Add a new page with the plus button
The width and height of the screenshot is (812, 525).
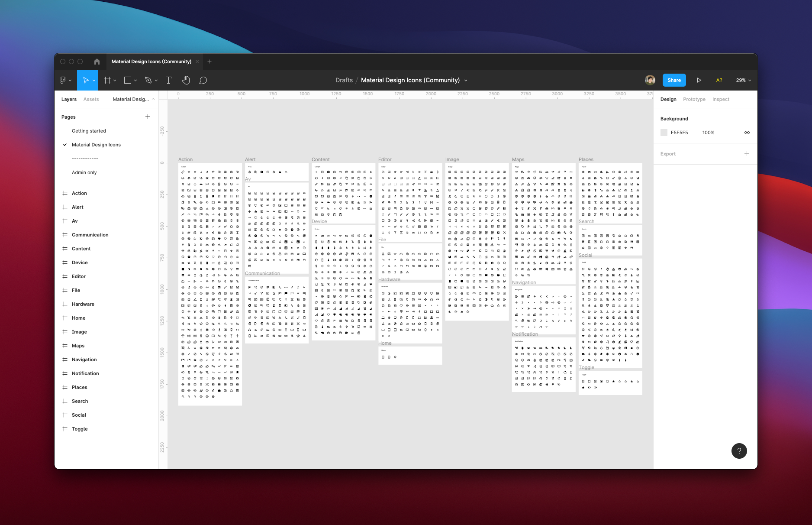pos(148,117)
